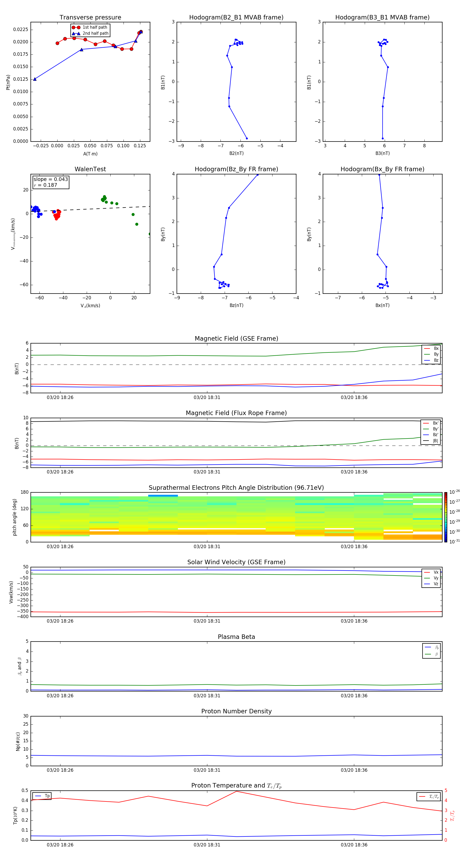The image size is (473, 868).
Task: Click the "Hodogram(Bz_By FR frame)" title
Action: point(236,169)
